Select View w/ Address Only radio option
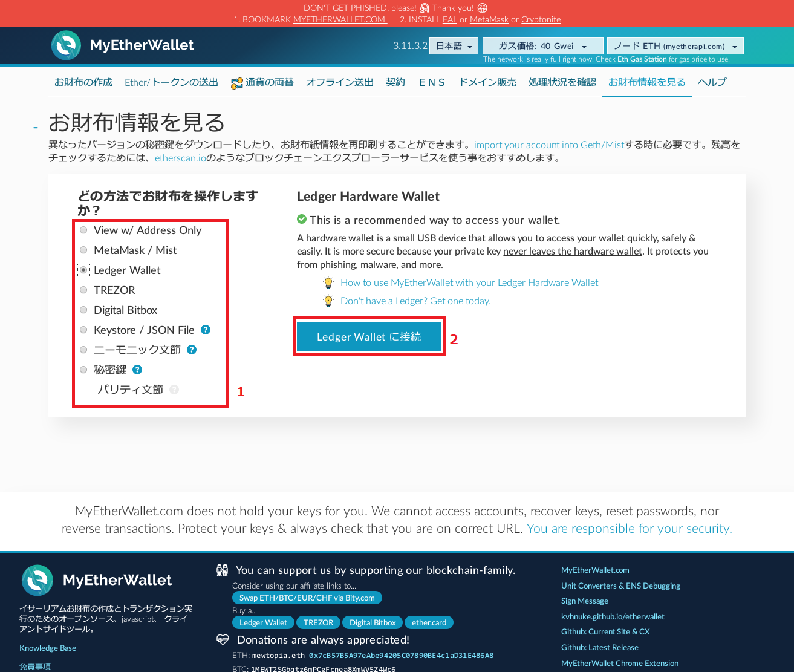Screen dimensions: 794x672 83,230
